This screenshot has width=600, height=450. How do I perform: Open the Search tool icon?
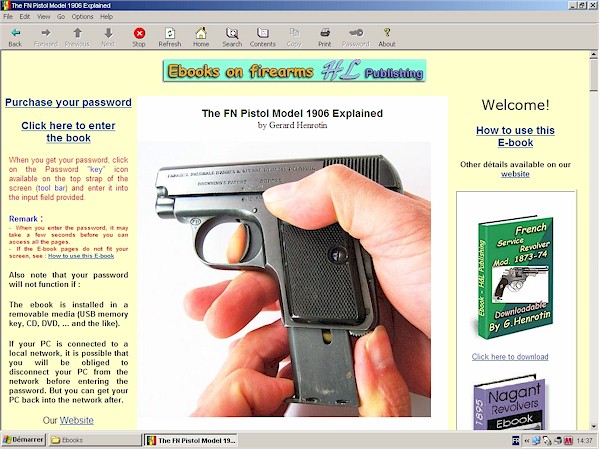pos(232,37)
